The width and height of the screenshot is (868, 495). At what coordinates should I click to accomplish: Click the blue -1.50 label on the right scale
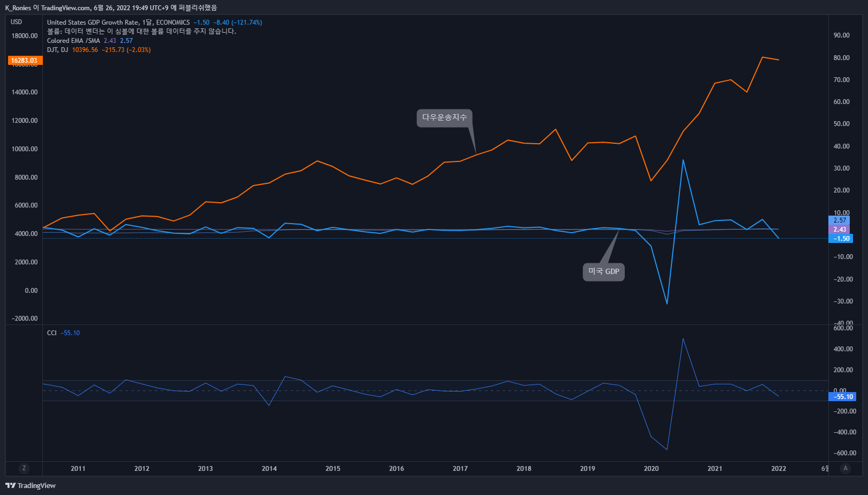coord(841,239)
